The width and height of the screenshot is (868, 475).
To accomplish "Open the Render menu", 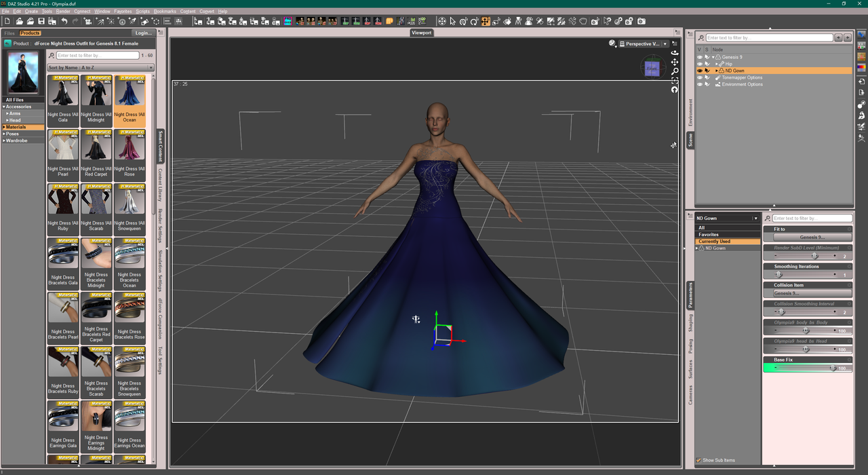I will [63, 12].
